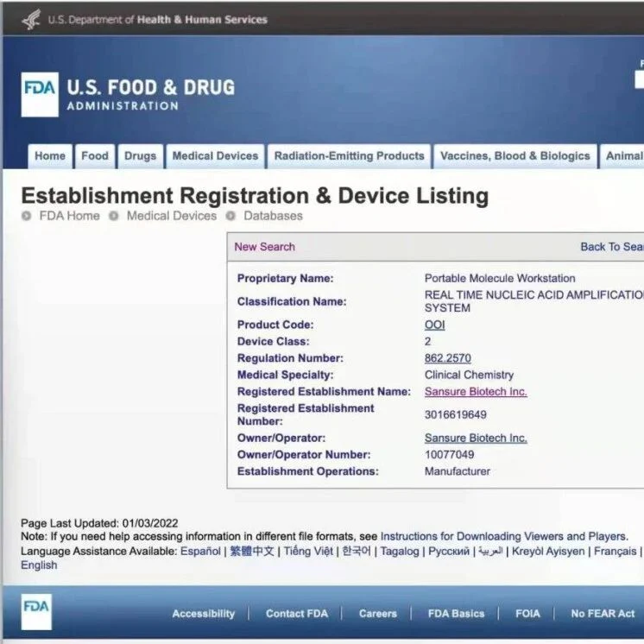
Task: Open the Medical Devices navigation tab
Action: tap(215, 156)
